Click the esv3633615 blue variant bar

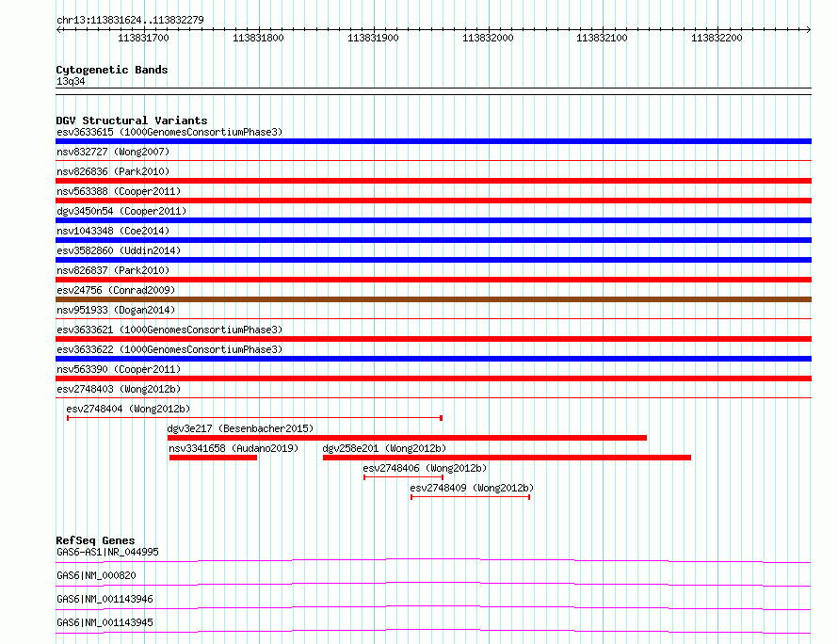(x=433, y=141)
